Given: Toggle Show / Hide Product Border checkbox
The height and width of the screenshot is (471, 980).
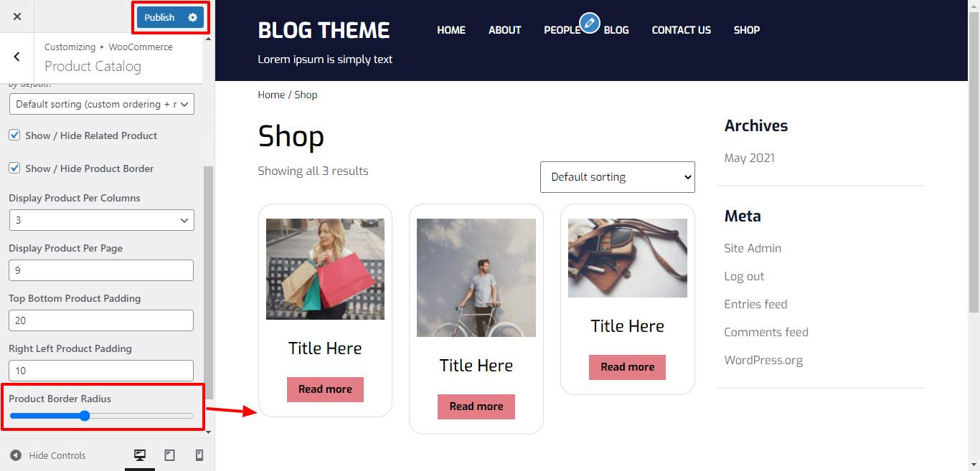Looking at the screenshot, I should pos(14,168).
